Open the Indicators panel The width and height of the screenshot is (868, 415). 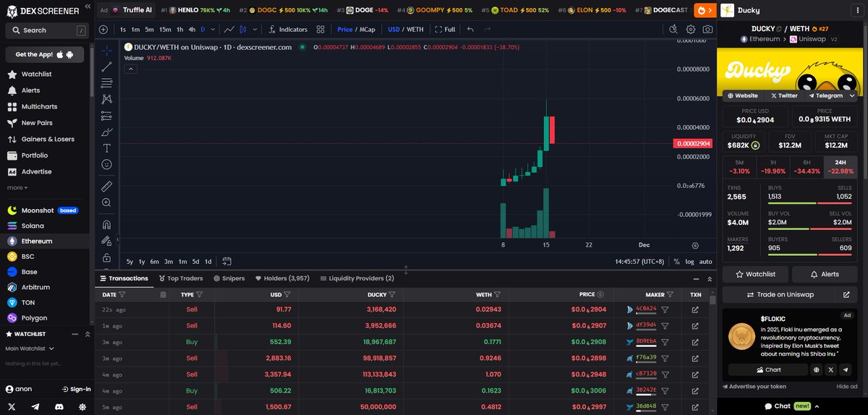[x=288, y=30]
